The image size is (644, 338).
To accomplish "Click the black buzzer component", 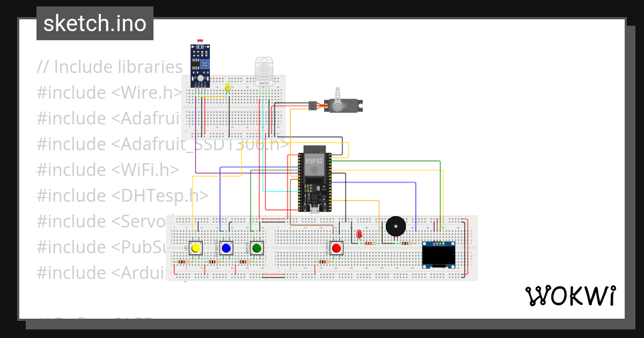I will pyautogui.click(x=396, y=226).
